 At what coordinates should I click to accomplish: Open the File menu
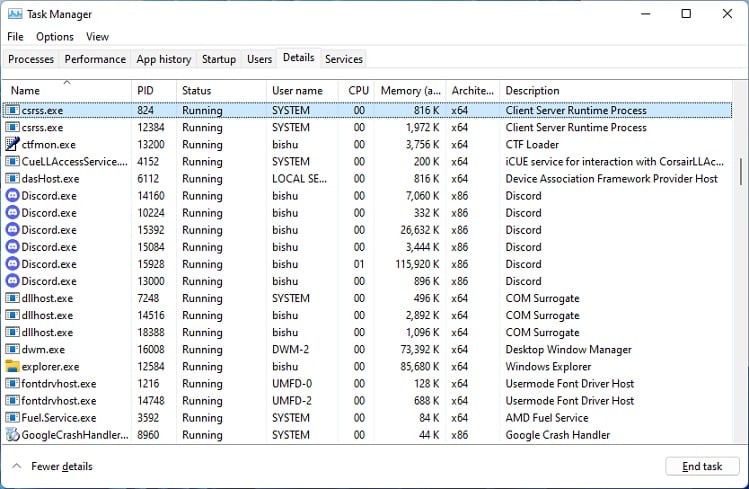16,37
